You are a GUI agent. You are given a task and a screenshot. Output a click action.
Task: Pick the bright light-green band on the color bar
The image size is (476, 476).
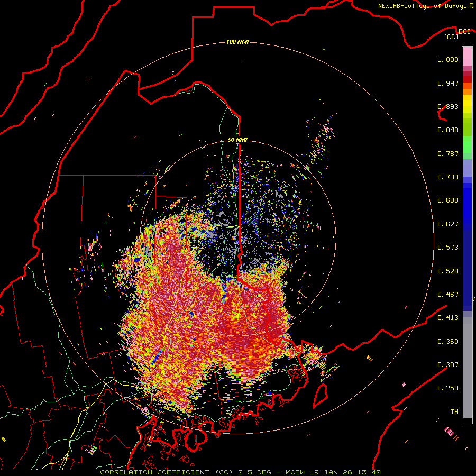coord(467,144)
